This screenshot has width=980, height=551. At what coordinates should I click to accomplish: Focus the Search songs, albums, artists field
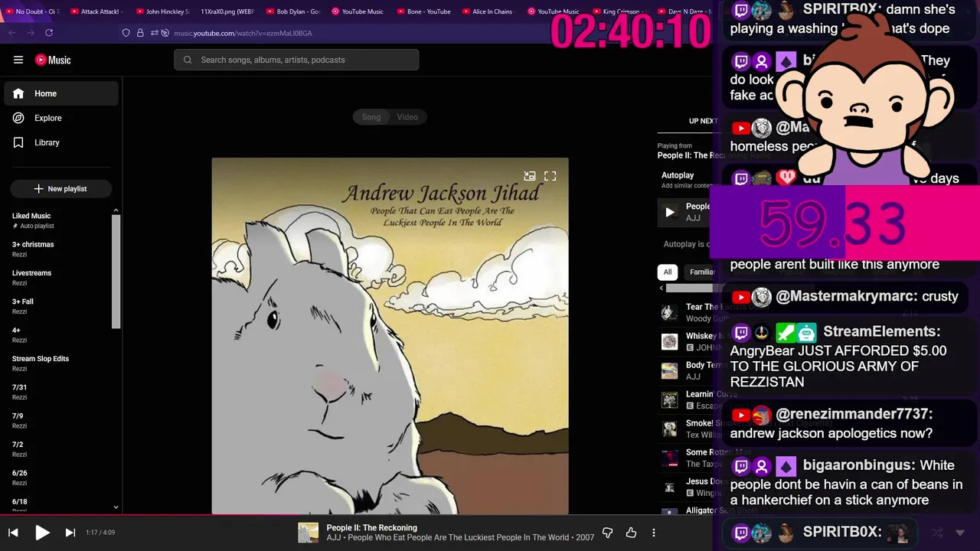[296, 60]
